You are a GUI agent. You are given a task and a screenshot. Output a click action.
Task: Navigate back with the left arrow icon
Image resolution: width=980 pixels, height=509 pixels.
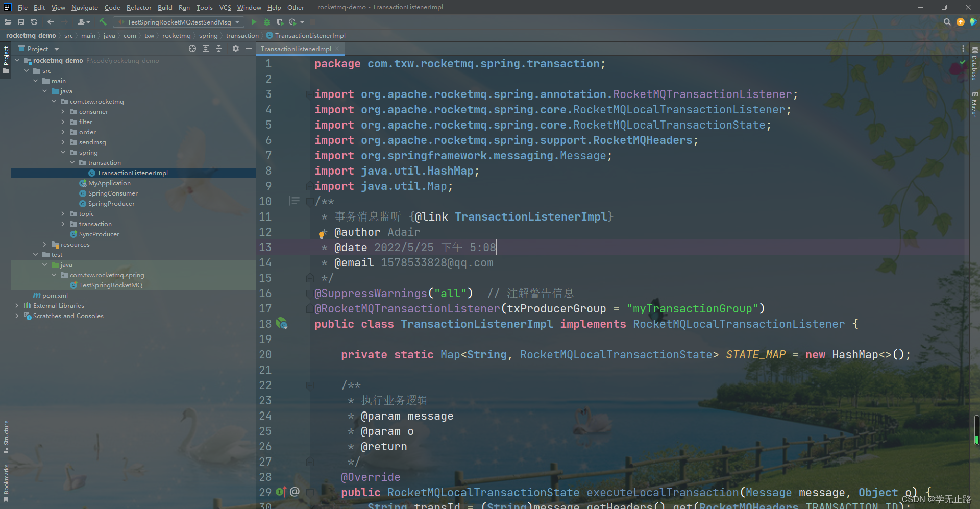51,22
